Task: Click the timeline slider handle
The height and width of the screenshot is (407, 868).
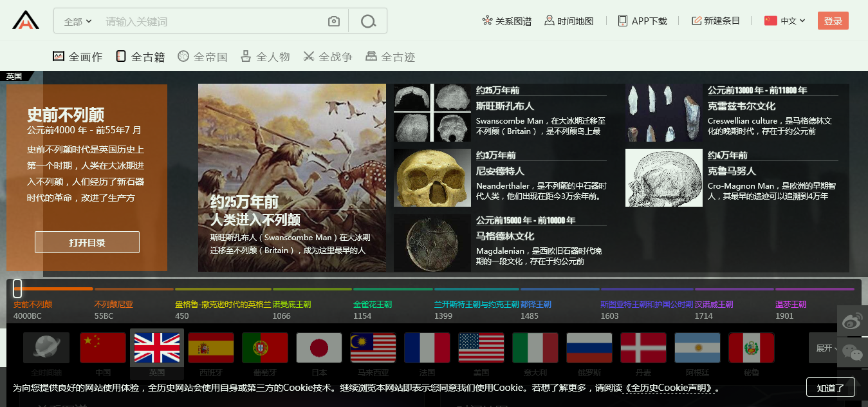Action: pyautogui.click(x=17, y=289)
